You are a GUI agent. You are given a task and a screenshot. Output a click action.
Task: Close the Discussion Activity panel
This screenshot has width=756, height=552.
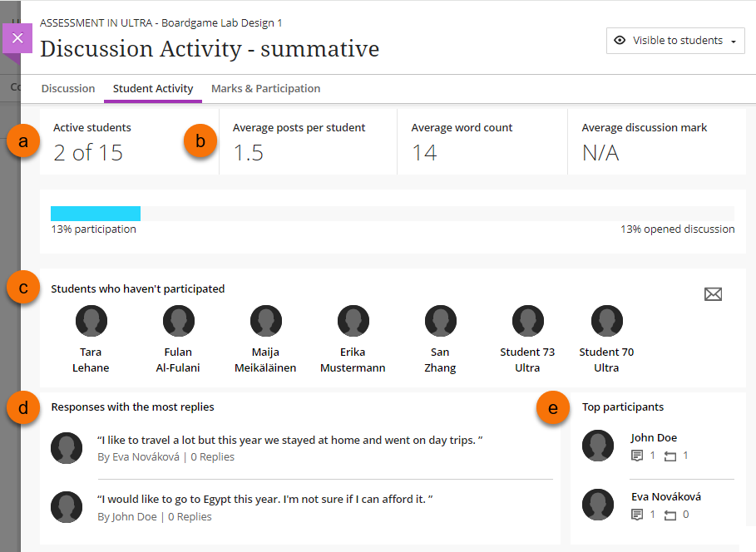coord(17,38)
